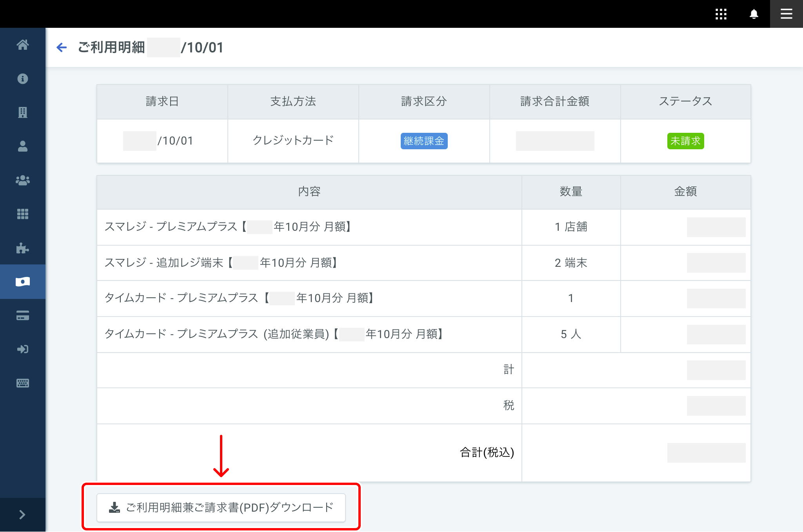Click the 税 label
803x532 pixels.
[x=509, y=405]
